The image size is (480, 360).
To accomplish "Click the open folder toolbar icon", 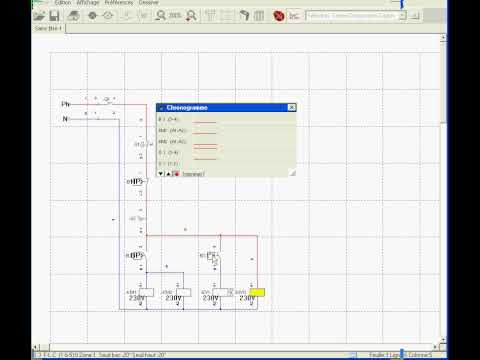I will 39,16.
